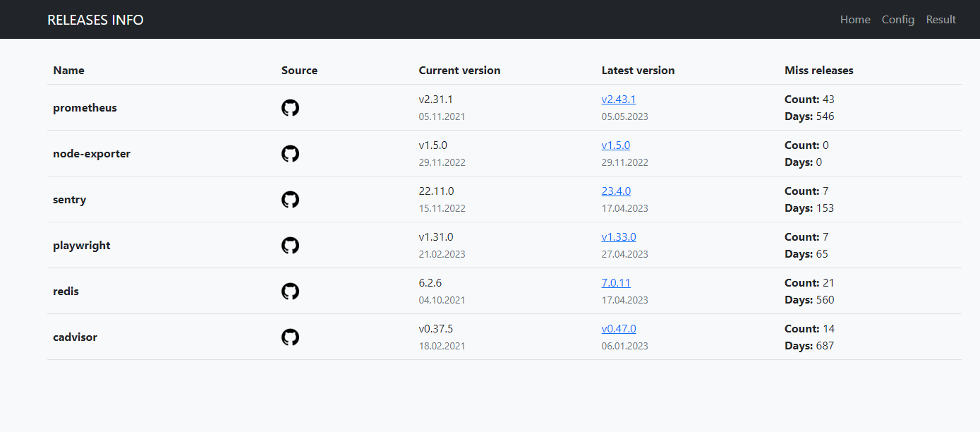Click current version v1.31.0
The width and height of the screenshot is (980, 432).
[x=436, y=237]
